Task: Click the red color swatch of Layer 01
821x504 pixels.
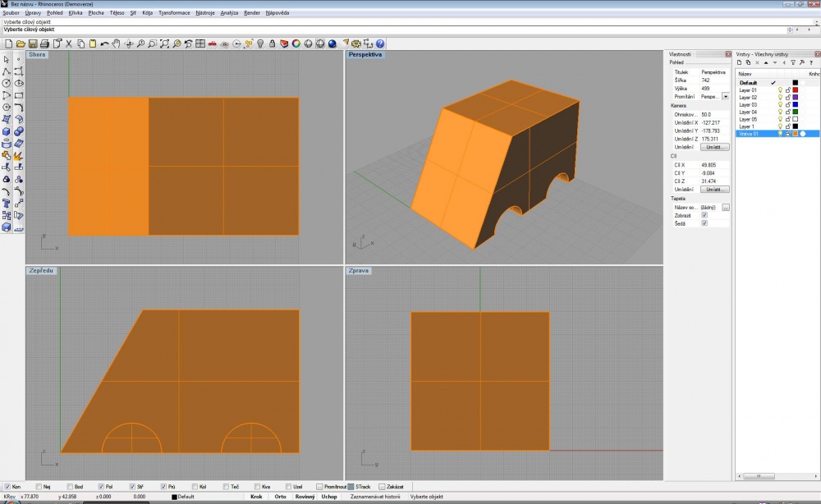Action: (796, 90)
